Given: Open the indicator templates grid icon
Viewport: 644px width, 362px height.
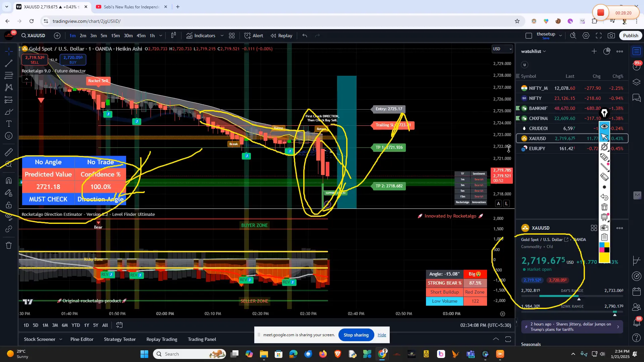Looking at the screenshot, I should pyautogui.click(x=232, y=36).
